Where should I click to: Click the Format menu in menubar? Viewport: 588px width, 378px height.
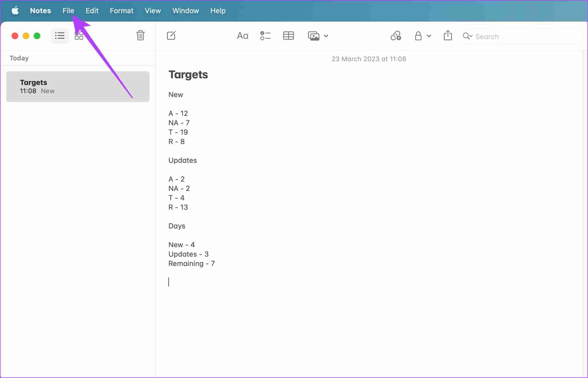coord(121,10)
